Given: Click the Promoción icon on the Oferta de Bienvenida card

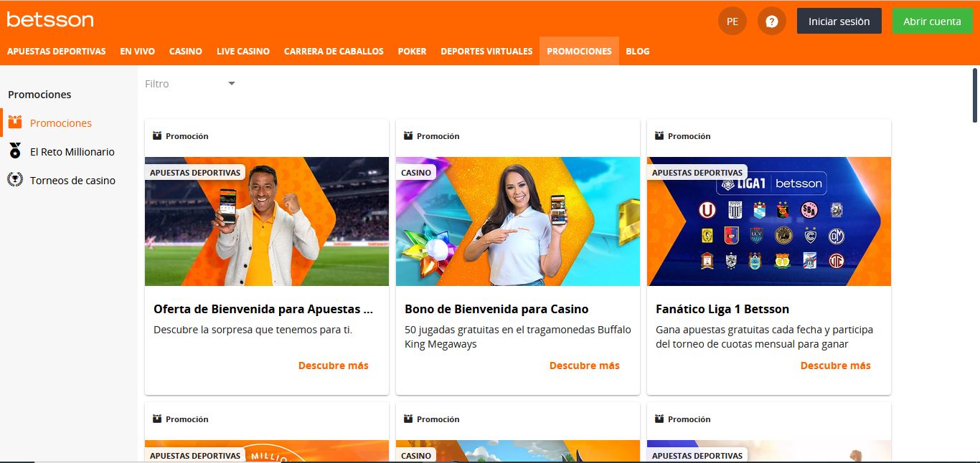Looking at the screenshot, I should [x=157, y=135].
